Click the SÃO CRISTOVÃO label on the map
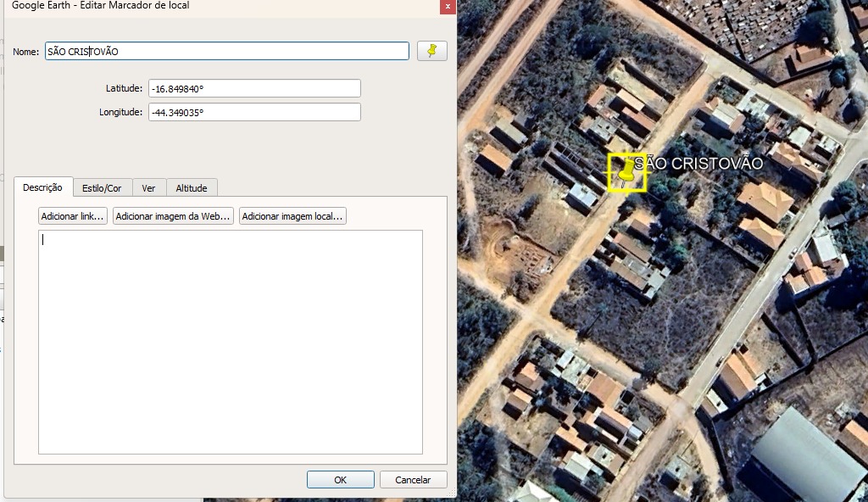This screenshot has width=868, height=502. point(698,164)
